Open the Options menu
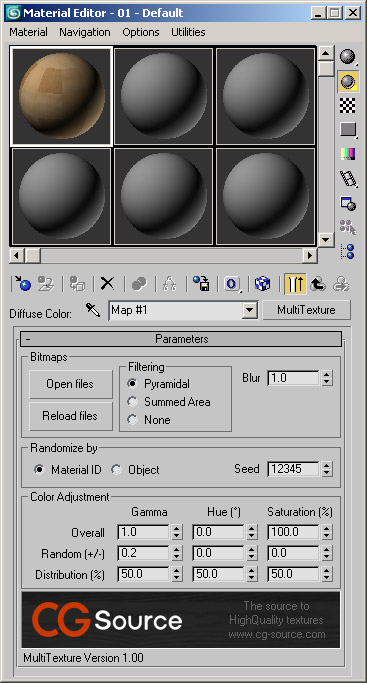This screenshot has width=367, height=683. [141, 32]
